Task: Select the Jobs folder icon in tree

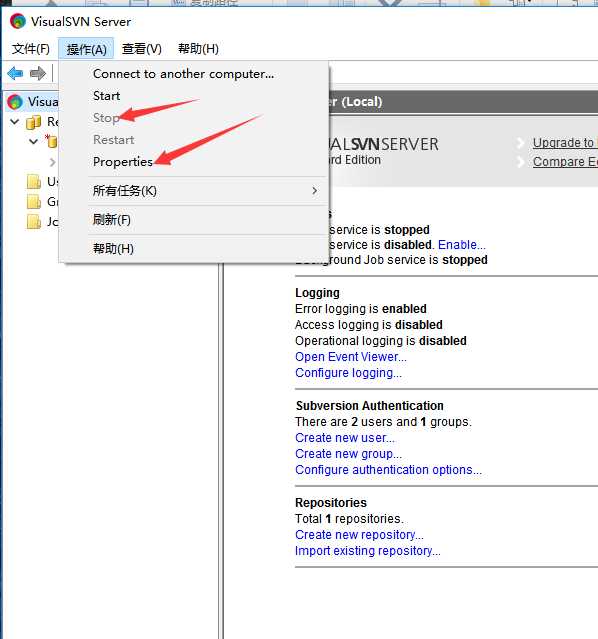Action: pyautogui.click(x=34, y=222)
